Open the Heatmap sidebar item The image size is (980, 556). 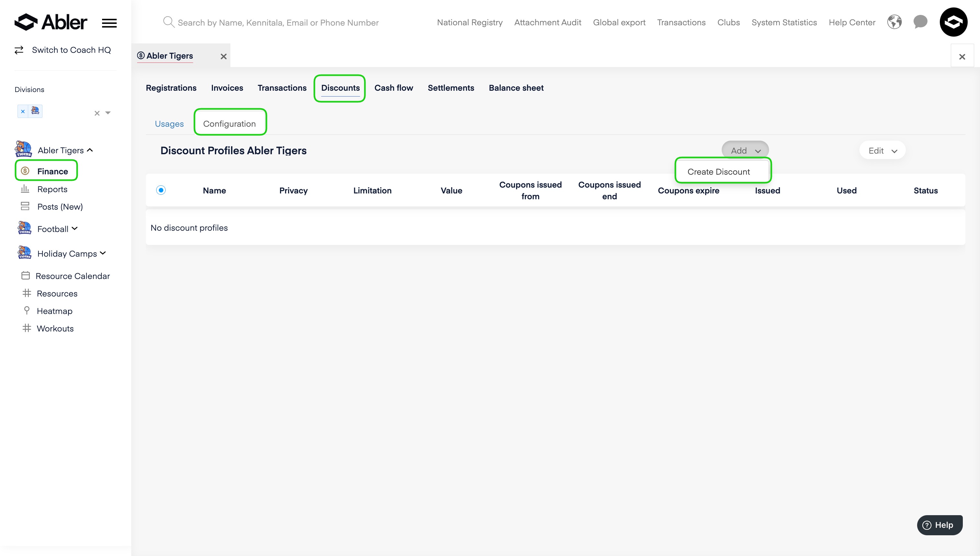54,311
